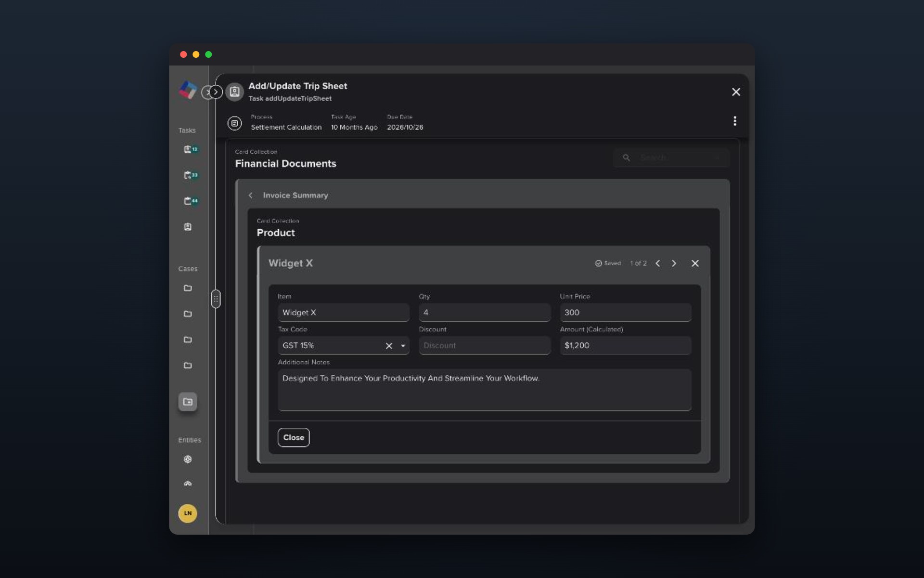924x578 pixels.
Task: Click the due date 2026/10/26
Action: pos(405,127)
